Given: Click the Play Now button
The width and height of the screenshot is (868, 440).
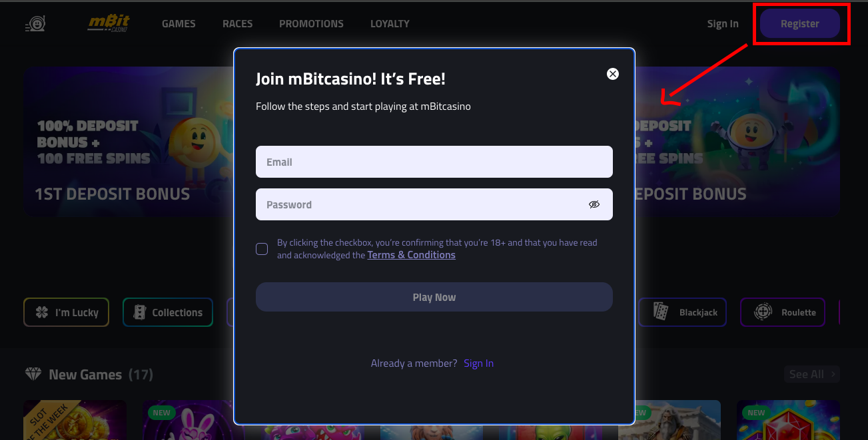Looking at the screenshot, I should (434, 297).
